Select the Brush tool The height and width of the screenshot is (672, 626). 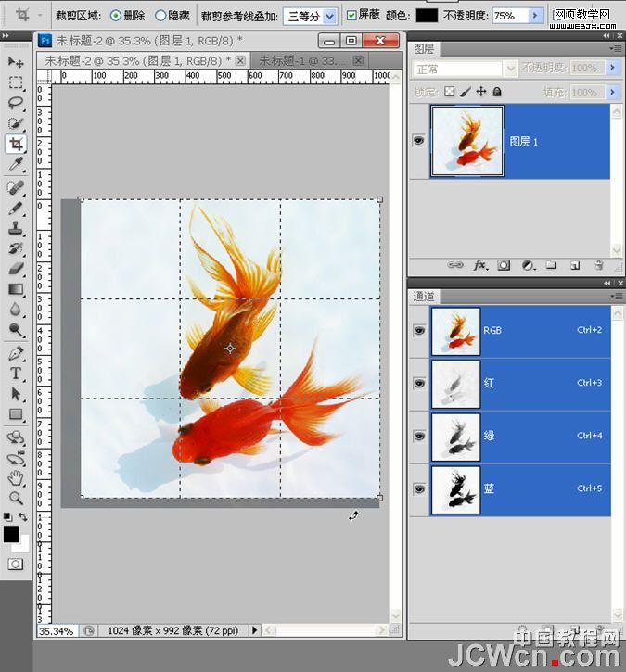tap(16, 209)
